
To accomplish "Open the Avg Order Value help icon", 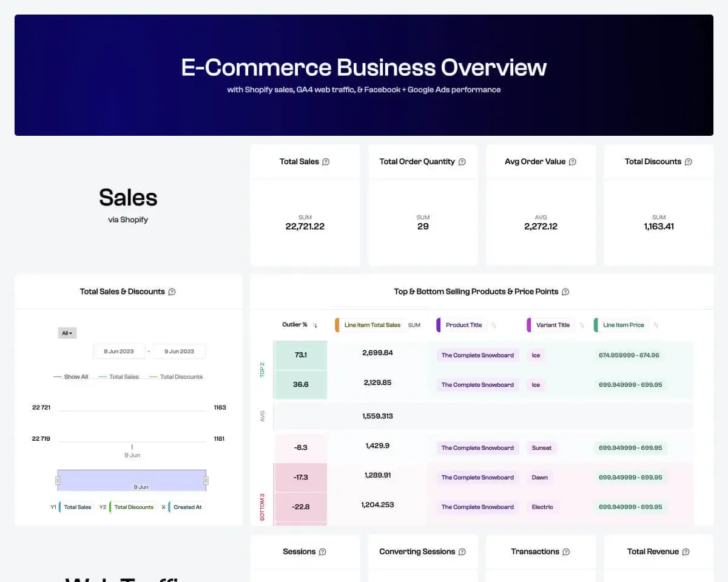I will [573, 162].
